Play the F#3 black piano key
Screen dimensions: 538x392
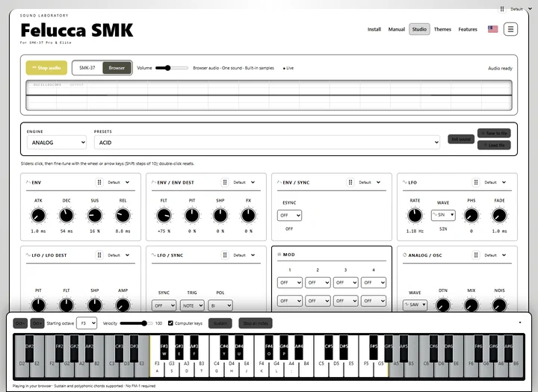pos(164,347)
